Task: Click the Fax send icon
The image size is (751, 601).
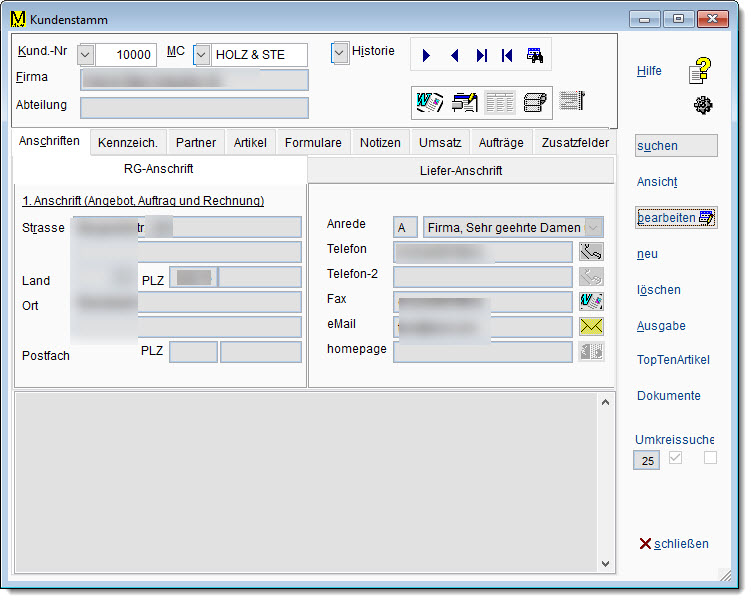Action: pyautogui.click(x=591, y=301)
